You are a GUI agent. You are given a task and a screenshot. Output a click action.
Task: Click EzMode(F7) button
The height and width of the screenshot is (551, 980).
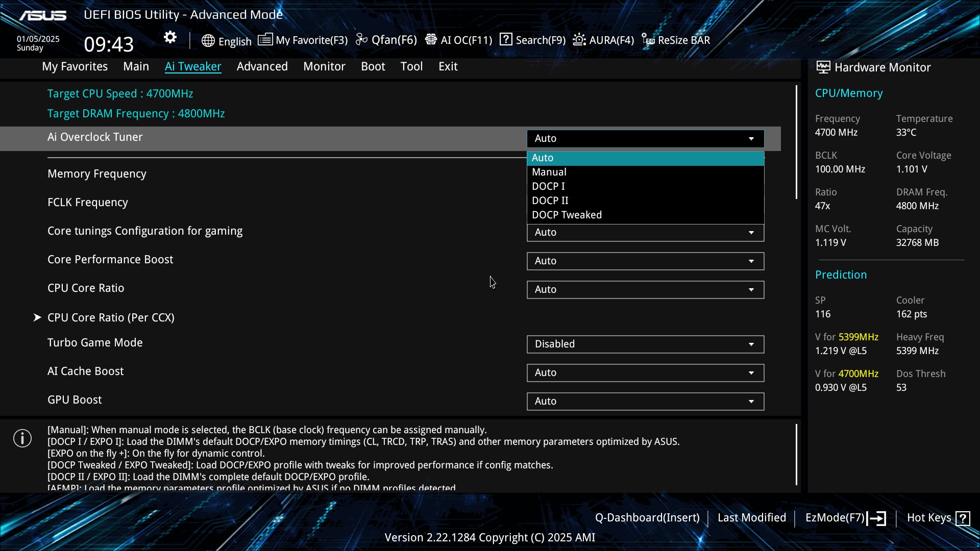[845, 518]
